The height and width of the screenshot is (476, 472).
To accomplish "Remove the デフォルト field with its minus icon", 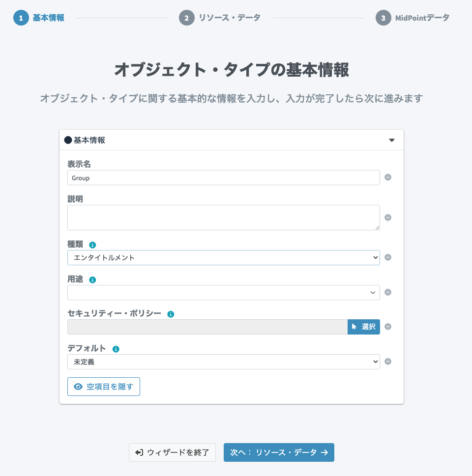I will (388, 362).
